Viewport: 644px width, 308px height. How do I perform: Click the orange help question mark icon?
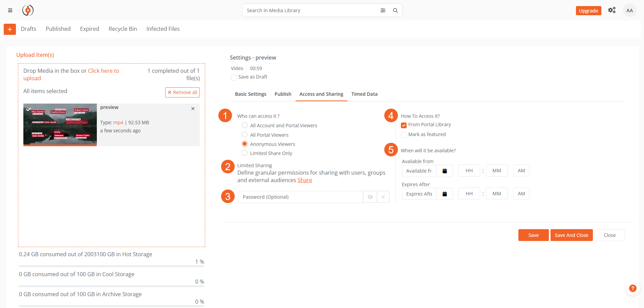coord(632,288)
